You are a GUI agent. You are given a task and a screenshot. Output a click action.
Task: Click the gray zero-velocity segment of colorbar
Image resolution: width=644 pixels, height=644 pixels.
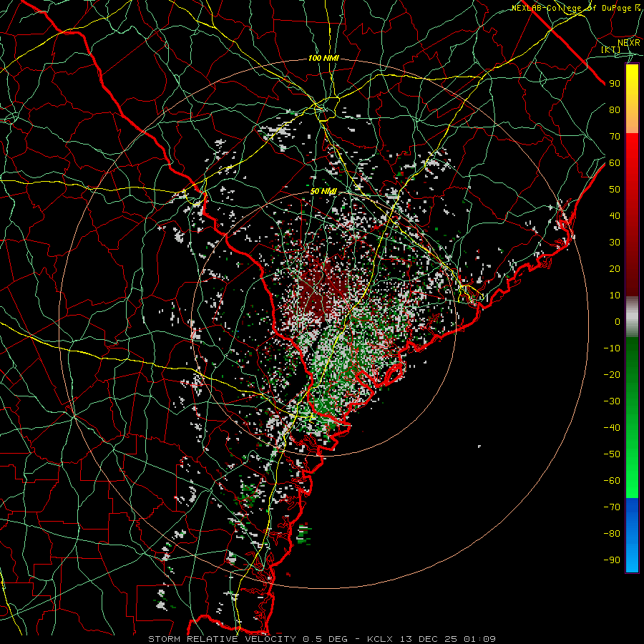(x=632, y=318)
